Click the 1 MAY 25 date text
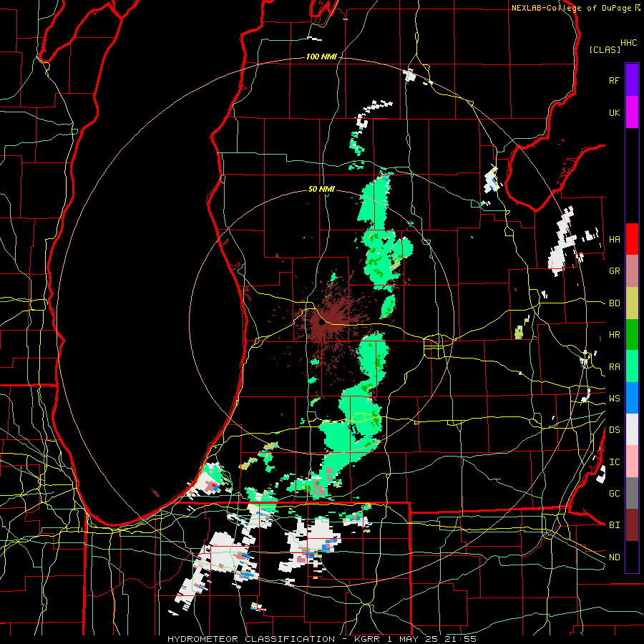 (x=414, y=639)
